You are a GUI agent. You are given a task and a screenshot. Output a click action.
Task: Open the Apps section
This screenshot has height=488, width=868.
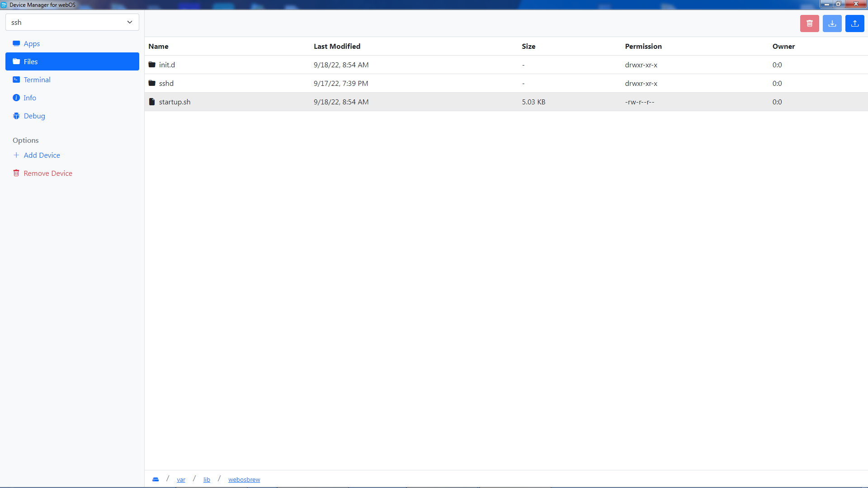click(x=32, y=43)
